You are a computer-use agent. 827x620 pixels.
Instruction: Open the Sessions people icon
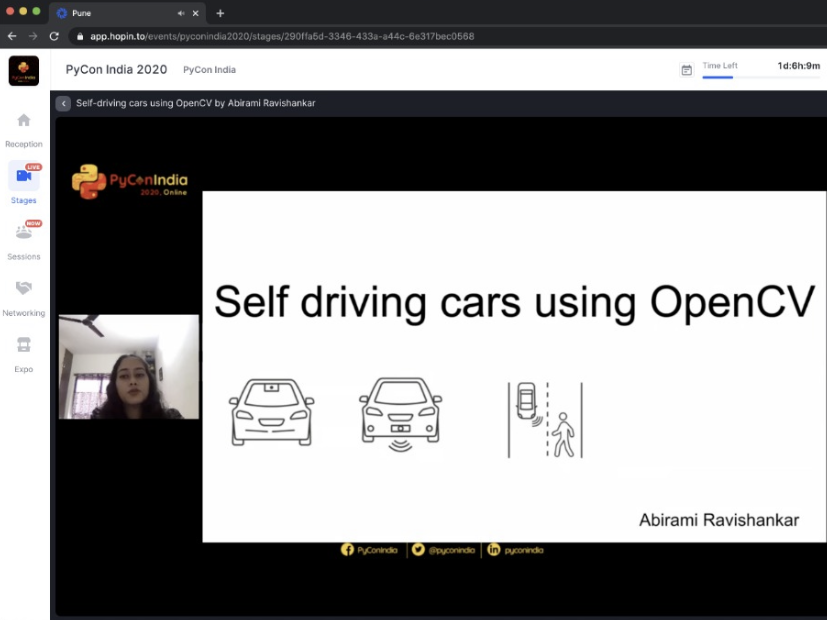click(x=24, y=232)
